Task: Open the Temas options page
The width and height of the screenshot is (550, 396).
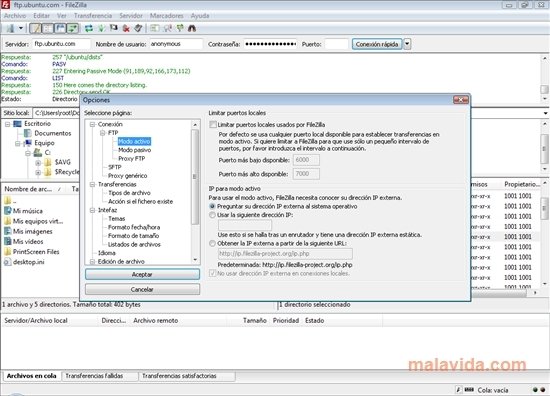Action: 116,219
